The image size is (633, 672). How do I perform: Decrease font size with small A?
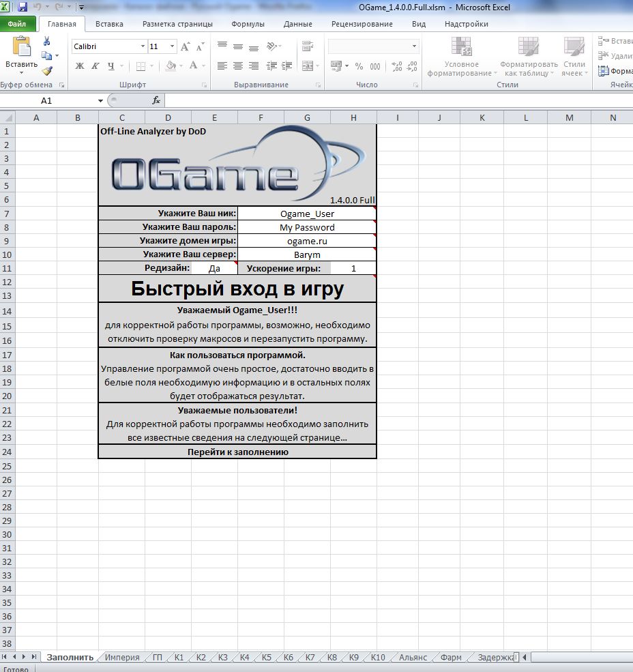[200, 46]
